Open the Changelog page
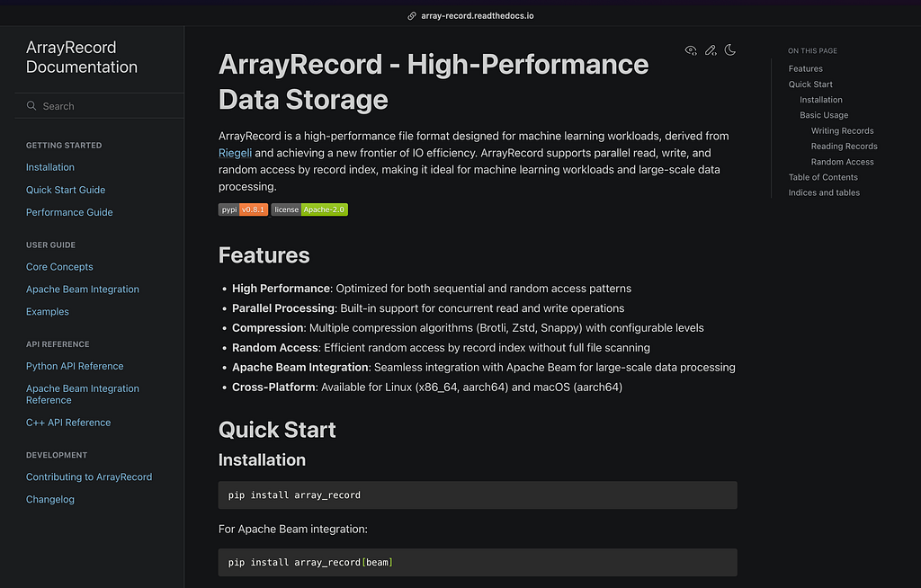Viewport: 921px width, 588px height. (x=50, y=500)
